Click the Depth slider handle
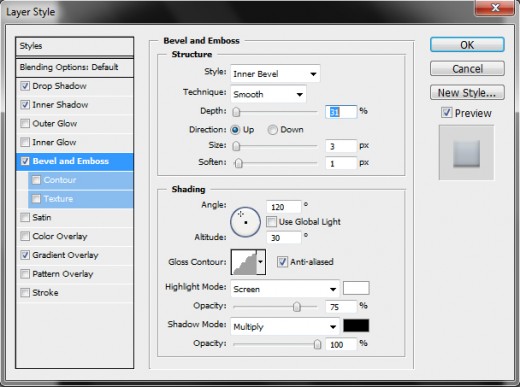 [x=236, y=112]
